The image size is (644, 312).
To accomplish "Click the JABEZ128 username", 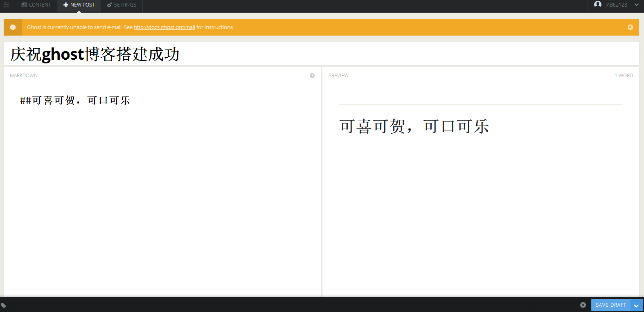I will [616, 5].
